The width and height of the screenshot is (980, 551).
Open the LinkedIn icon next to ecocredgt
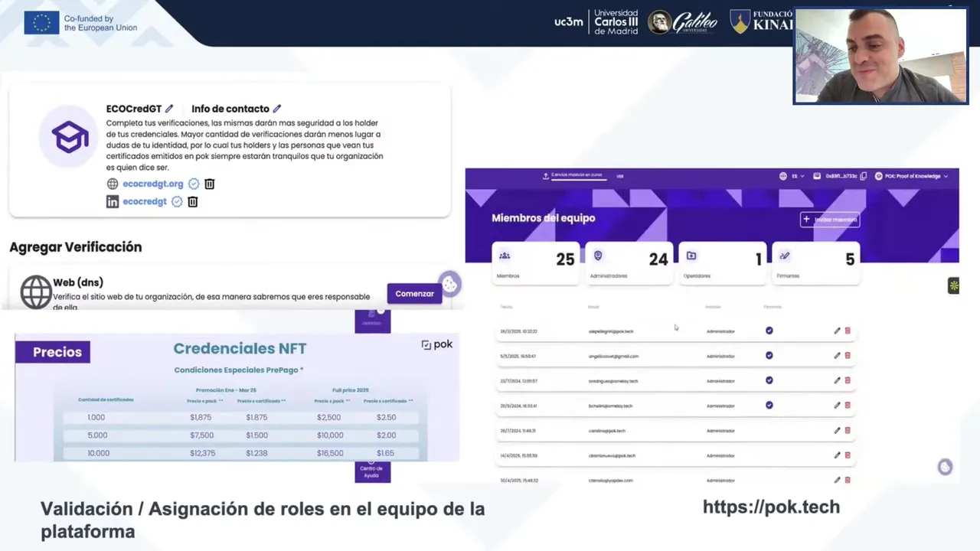click(113, 201)
